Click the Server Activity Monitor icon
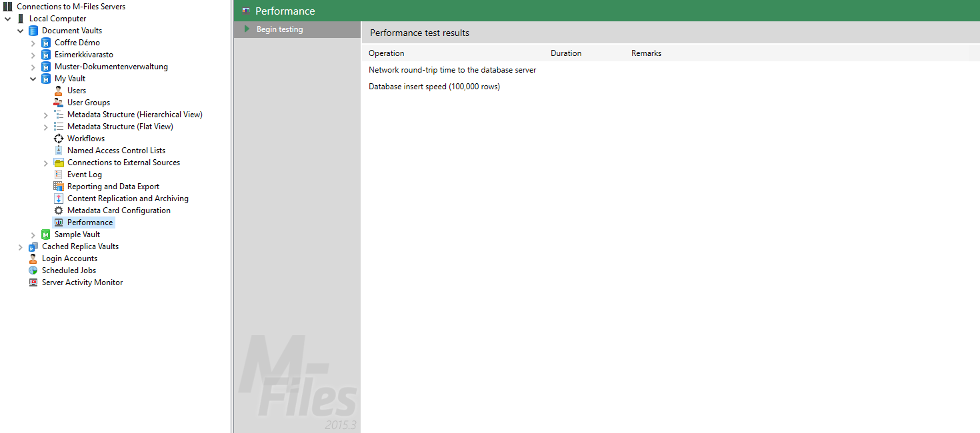Screen dimensions: 980x433 [x=33, y=282]
